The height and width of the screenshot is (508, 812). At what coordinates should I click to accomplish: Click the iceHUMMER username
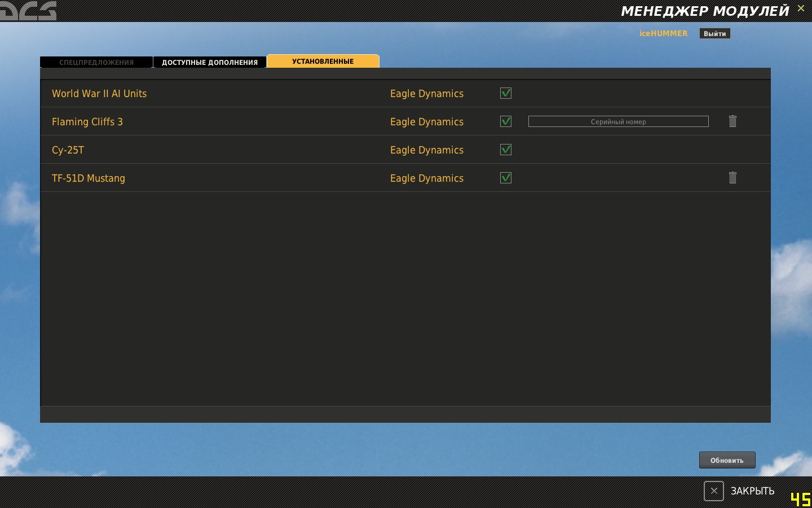[x=663, y=33]
